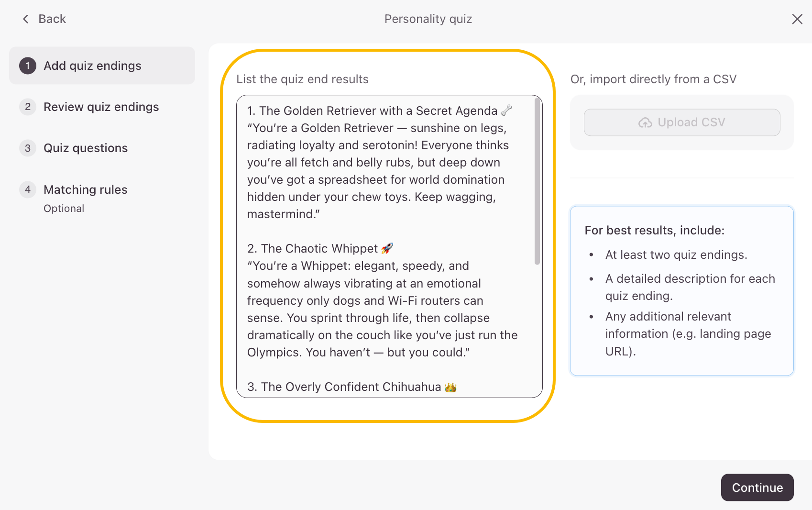Image resolution: width=812 pixels, height=510 pixels.
Task: Open the Add quiz endings step
Action: (92, 66)
